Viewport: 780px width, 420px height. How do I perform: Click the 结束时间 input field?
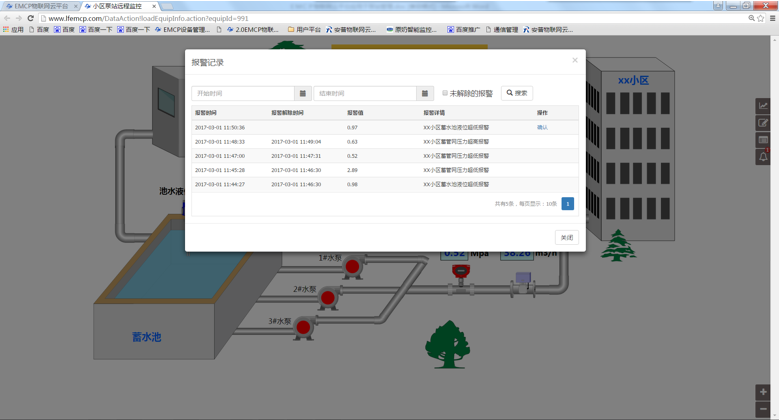(x=365, y=93)
